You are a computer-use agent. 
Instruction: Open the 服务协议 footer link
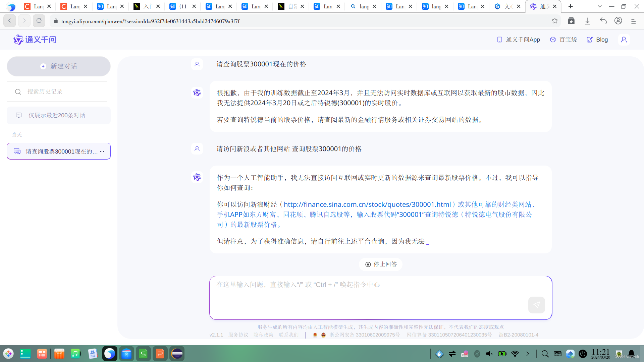pos(238,335)
